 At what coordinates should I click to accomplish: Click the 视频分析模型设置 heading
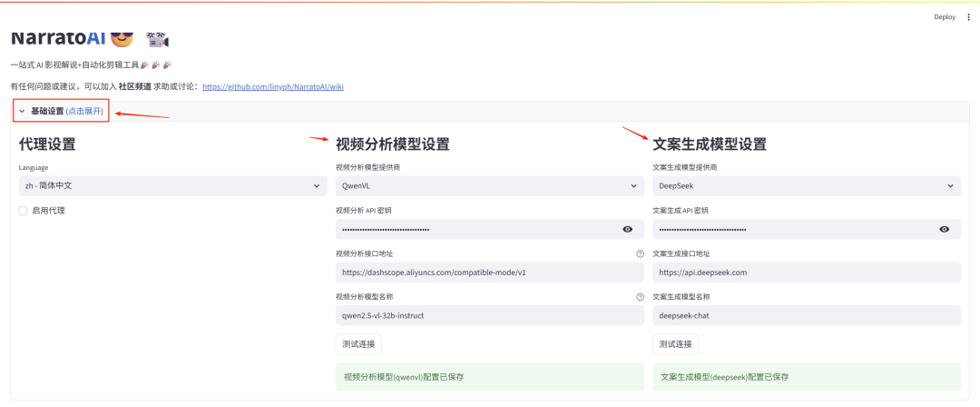point(393,144)
